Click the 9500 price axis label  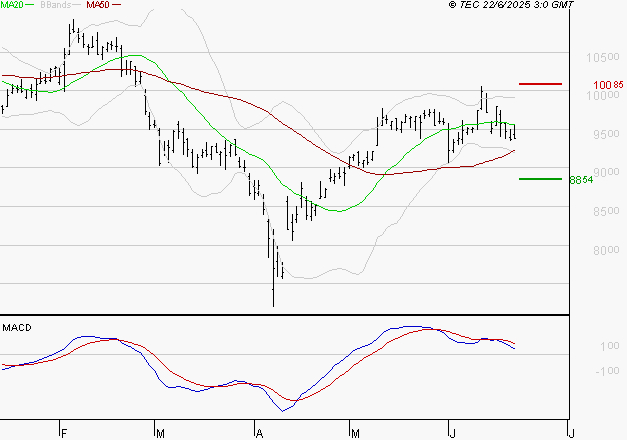coord(606,134)
